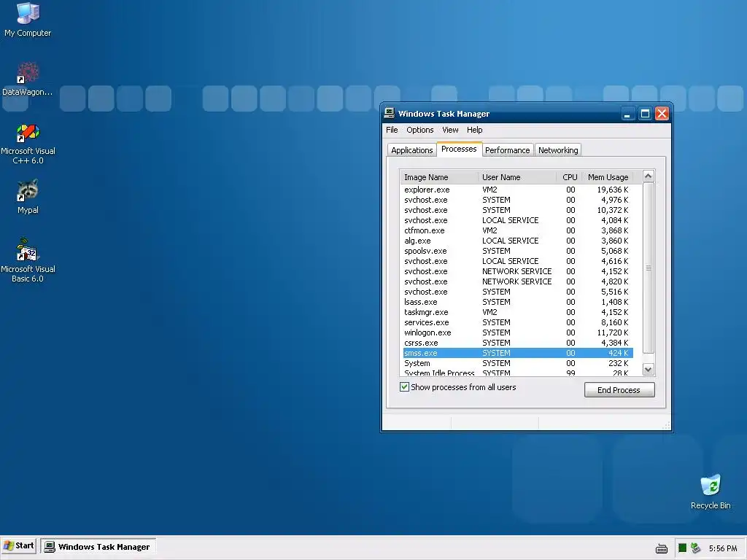Image resolution: width=747 pixels, height=560 pixels.
Task: Select the alg.exe process
Action: [517, 241]
